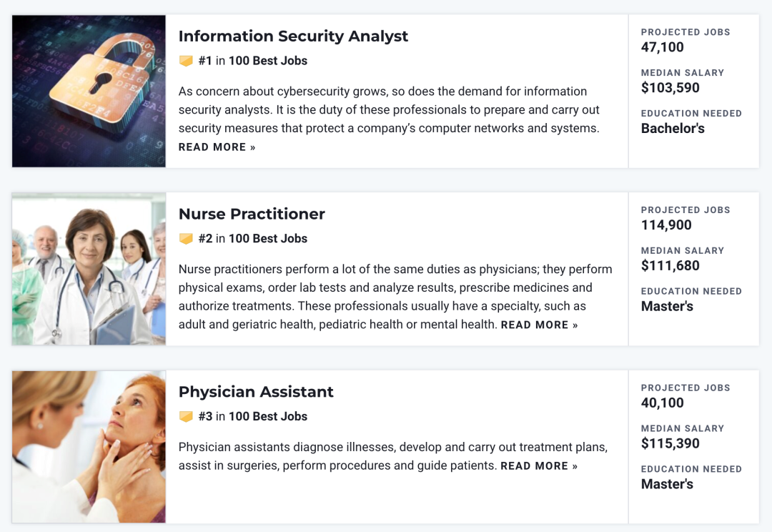Screen dimensions: 772x532
Task: Click Read More under Information Security Analyst
Action: coord(217,147)
